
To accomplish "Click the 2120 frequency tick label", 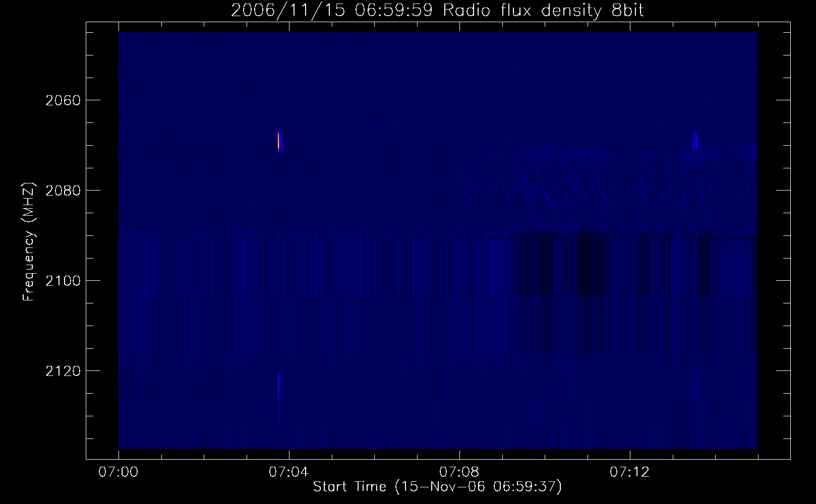I will click(63, 371).
